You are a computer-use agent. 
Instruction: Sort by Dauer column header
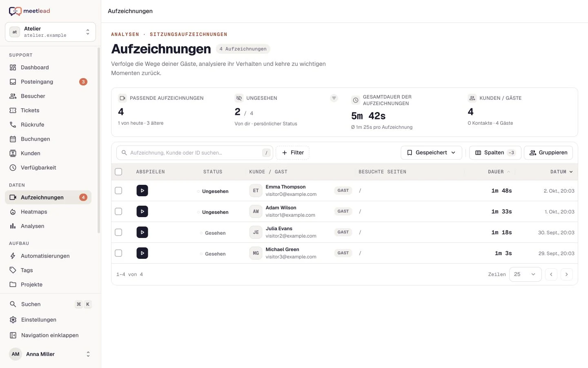tap(499, 172)
